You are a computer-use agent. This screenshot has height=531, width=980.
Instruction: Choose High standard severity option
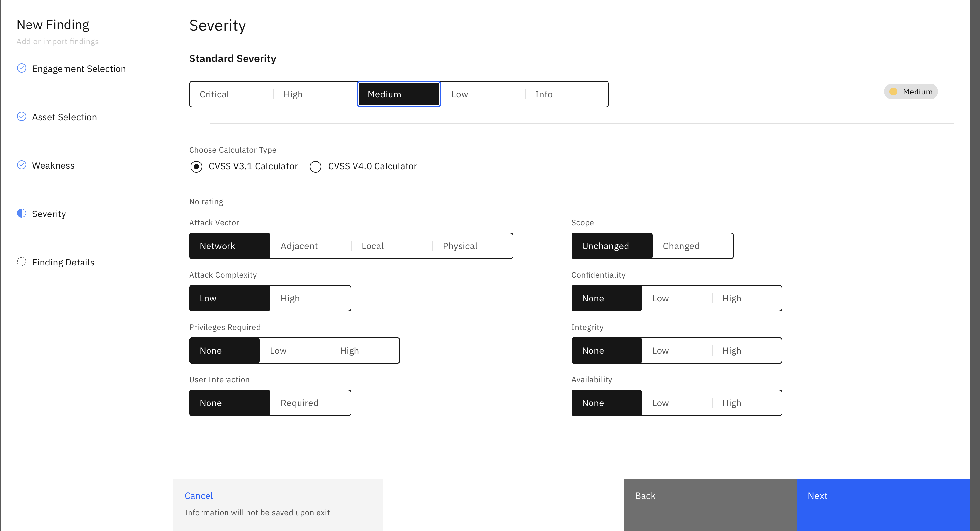[x=315, y=94]
